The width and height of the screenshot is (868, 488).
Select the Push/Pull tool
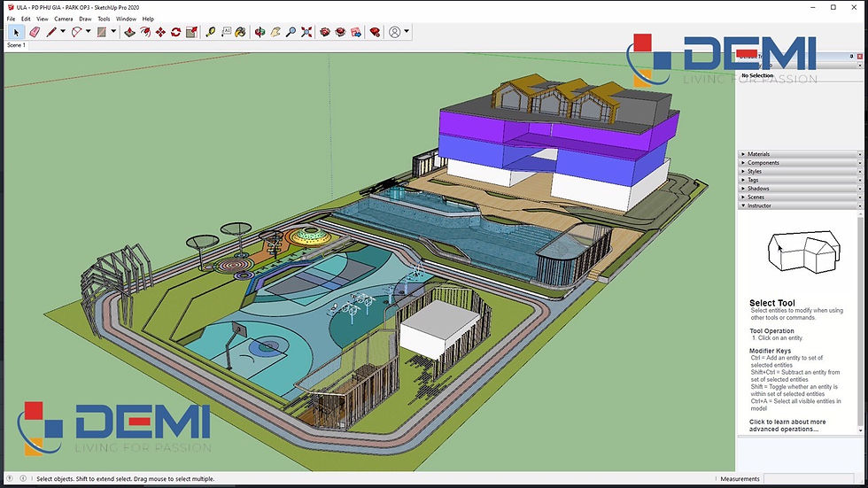pos(129,32)
